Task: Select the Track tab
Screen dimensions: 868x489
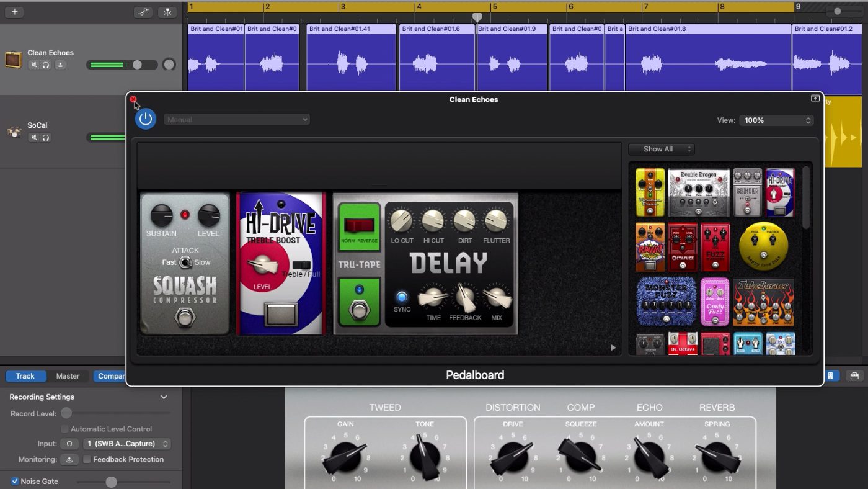Action: 25,376
